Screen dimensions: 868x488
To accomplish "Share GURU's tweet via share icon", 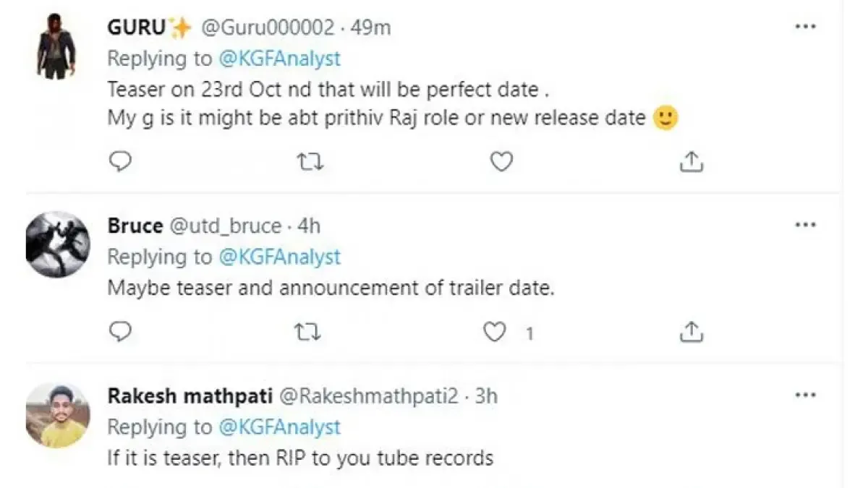I will (692, 162).
